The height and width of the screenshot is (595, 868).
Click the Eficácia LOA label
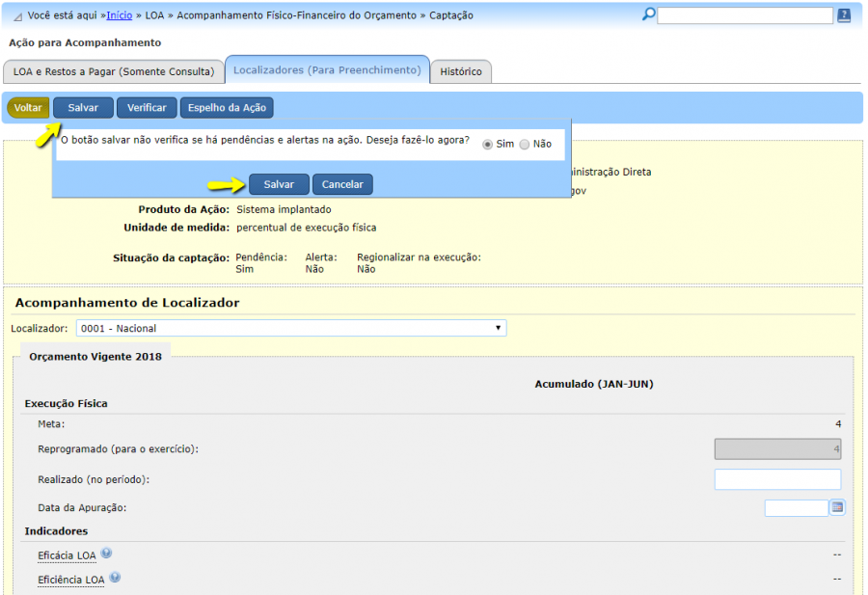(67, 555)
